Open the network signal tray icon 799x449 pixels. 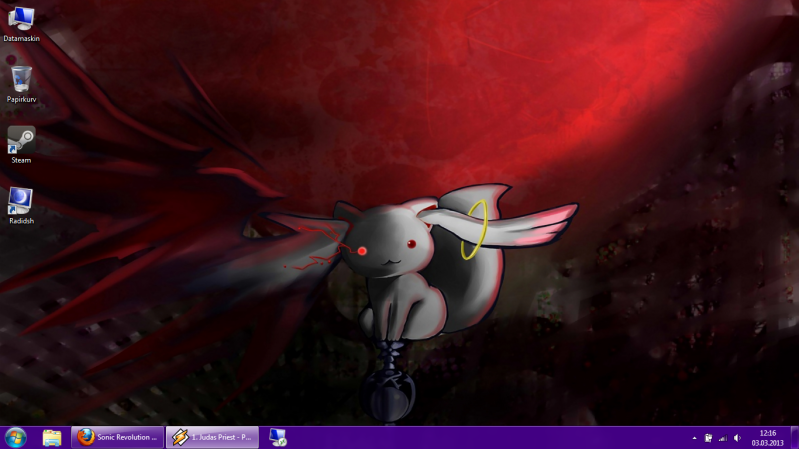[723, 438]
